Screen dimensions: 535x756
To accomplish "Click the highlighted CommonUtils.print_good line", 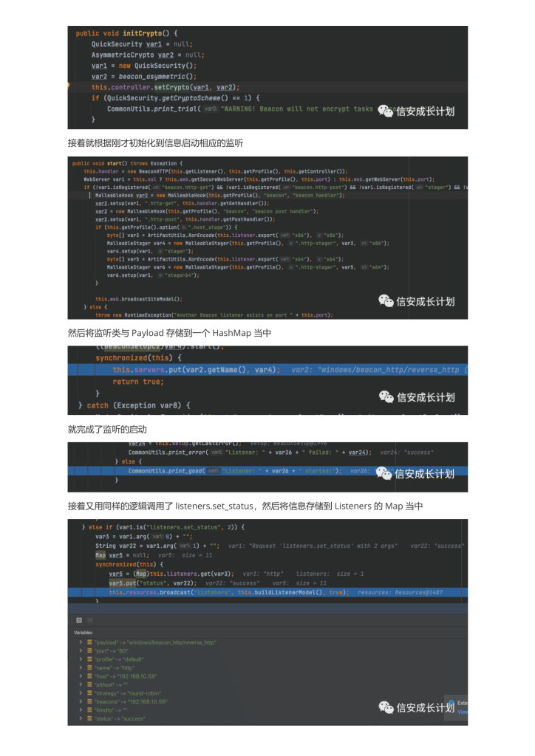I will (267, 470).
